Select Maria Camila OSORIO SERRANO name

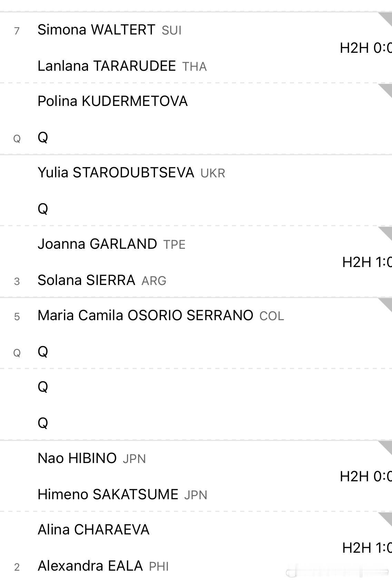click(x=145, y=315)
